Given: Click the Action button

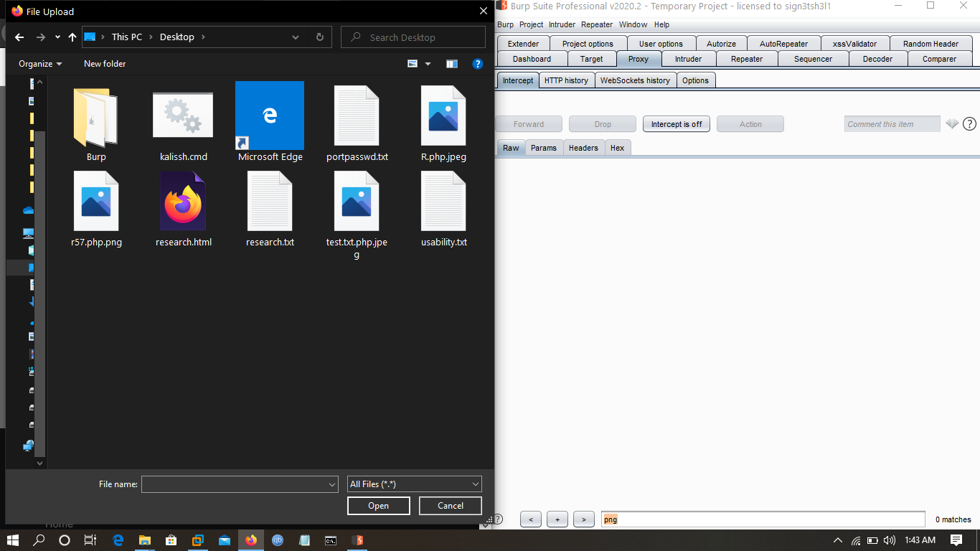Looking at the screenshot, I should (x=750, y=124).
